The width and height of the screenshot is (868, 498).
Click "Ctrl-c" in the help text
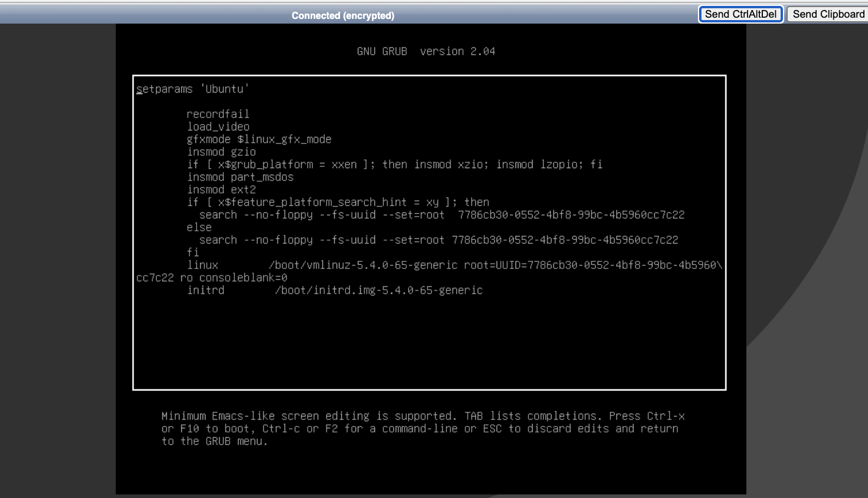(281, 429)
